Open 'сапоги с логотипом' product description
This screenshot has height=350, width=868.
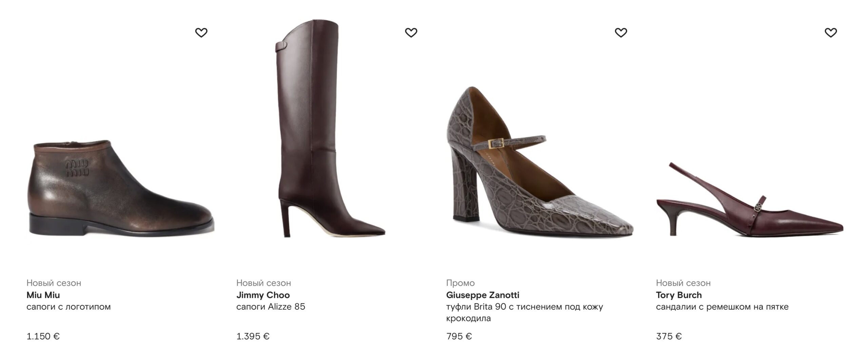pyautogui.click(x=68, y=307)
